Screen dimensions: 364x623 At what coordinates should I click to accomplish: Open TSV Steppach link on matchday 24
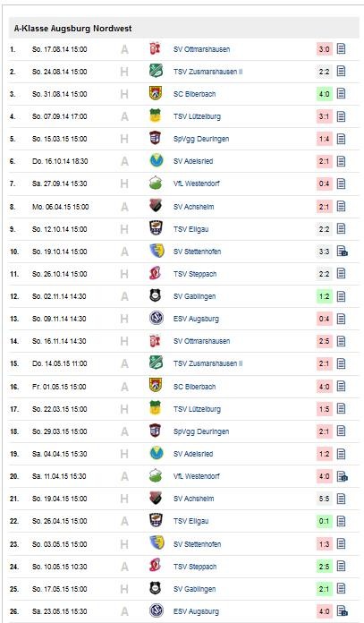point(195,567)
